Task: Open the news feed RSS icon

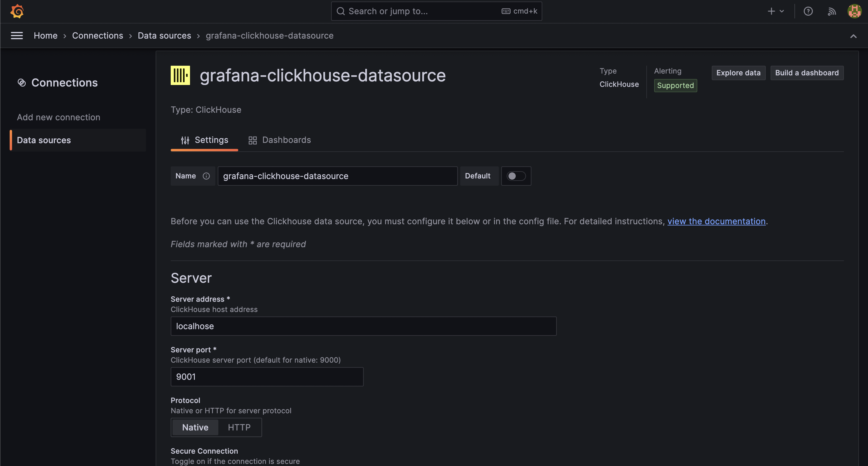Action: click(832, 11)
